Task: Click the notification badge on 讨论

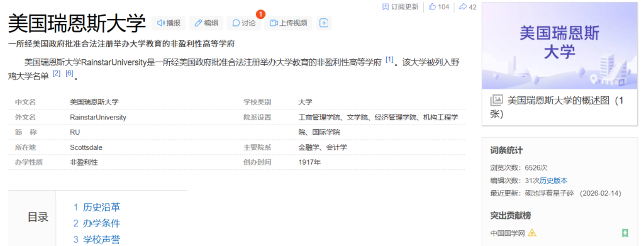Action: click(260, 14)
